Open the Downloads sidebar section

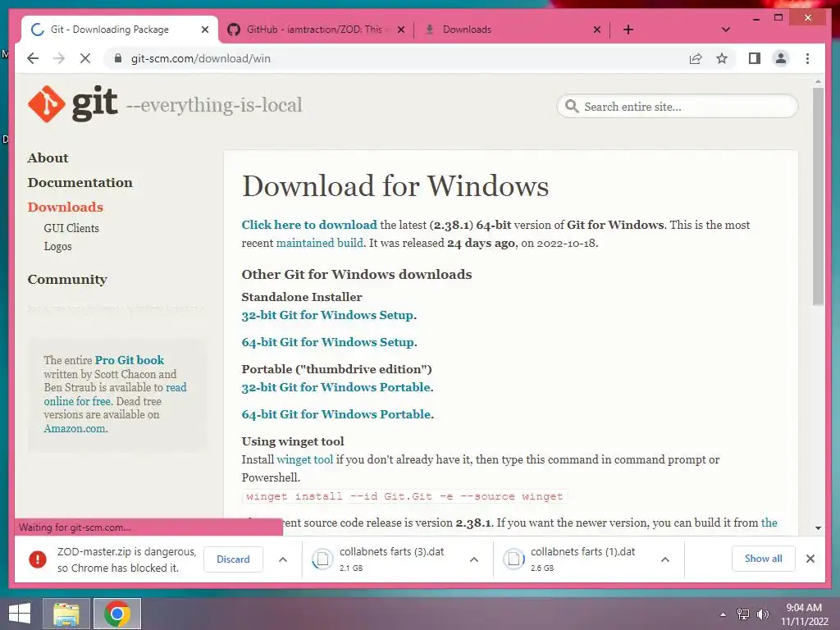(x=66, y=208)
